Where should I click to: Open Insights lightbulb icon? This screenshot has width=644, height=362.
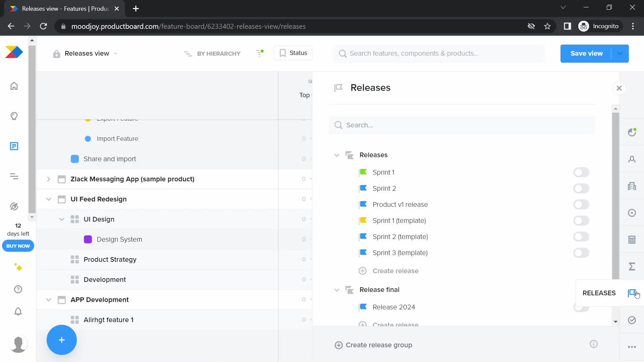click(x=14, y=116)
